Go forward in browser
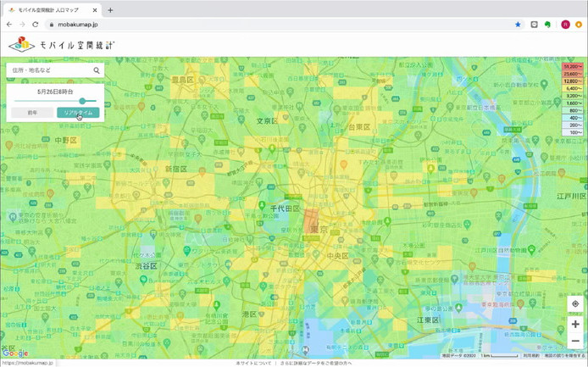The height and width of the screenshot is (367, 588). [x=22, y=25]
